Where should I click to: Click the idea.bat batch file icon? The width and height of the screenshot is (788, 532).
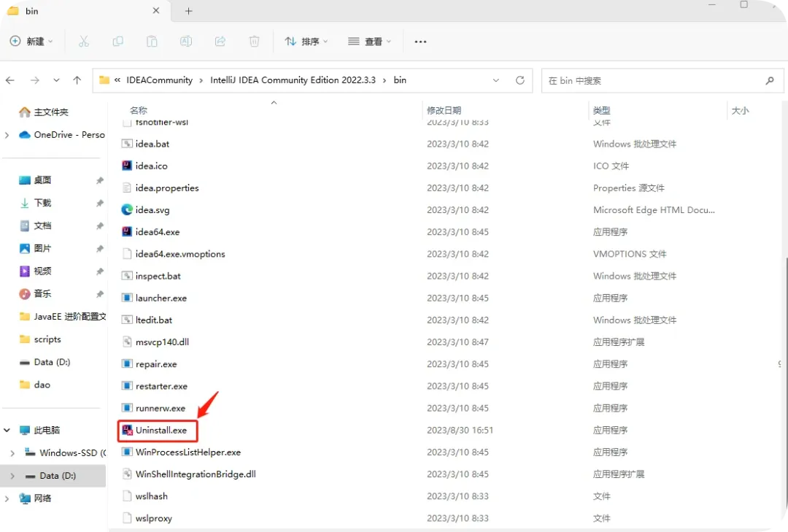click(127, 144)
